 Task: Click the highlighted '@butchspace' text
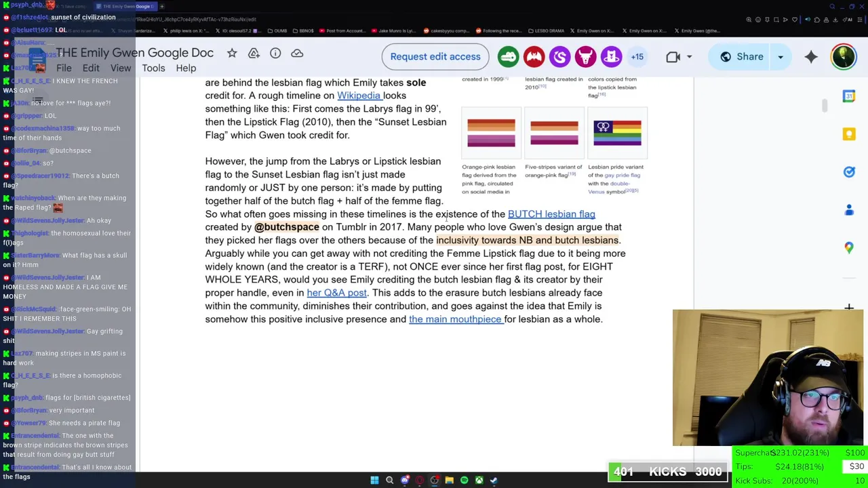click(x=286, y=227)
